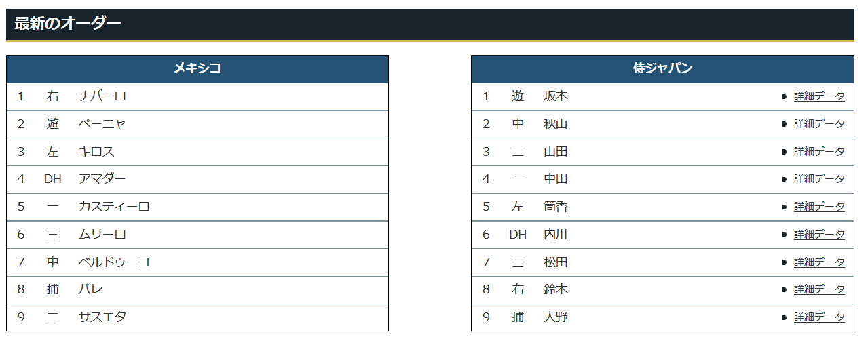This screenshot has width=868, height=345.
Task: Open 詳細データ link for 秋山
Action: pos(819,124)
